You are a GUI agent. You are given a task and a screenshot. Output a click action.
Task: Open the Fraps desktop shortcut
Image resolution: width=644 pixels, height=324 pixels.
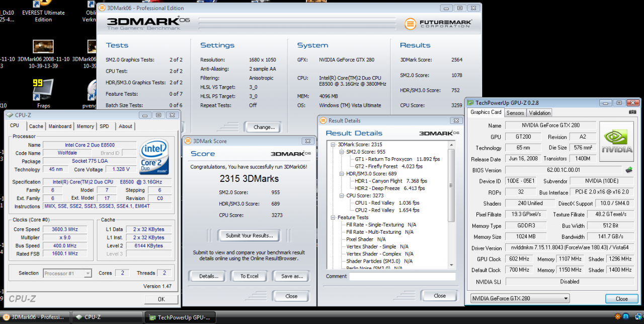point(43,94)
